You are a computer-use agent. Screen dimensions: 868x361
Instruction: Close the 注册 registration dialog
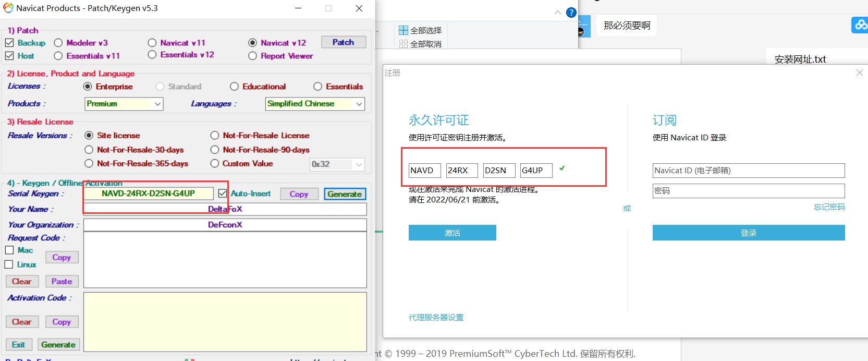(860, 73)
